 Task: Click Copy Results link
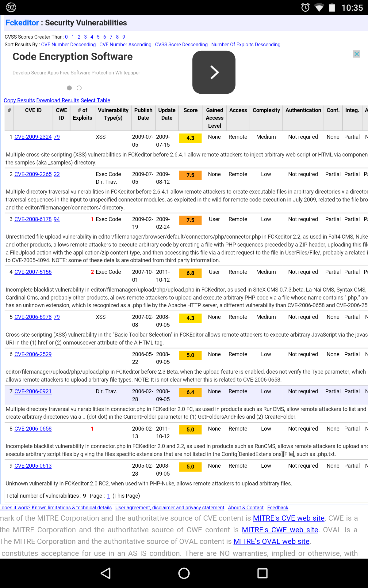19,100
